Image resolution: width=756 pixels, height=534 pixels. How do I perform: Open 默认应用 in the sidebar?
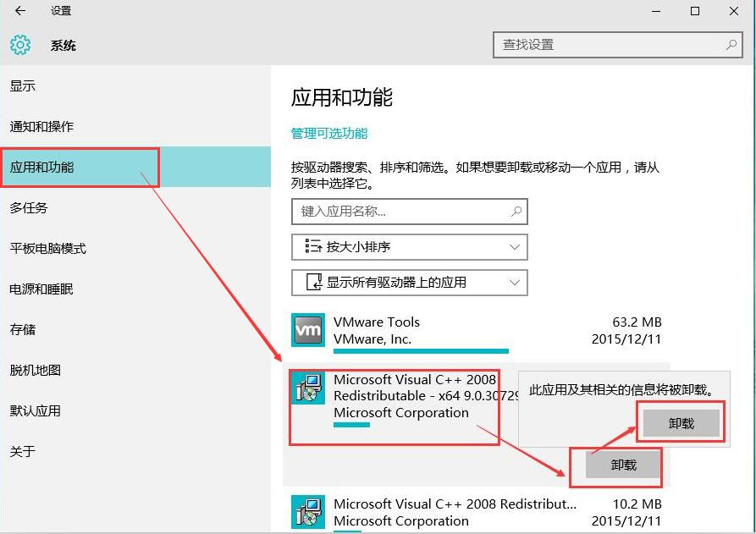tap(135, 410)
